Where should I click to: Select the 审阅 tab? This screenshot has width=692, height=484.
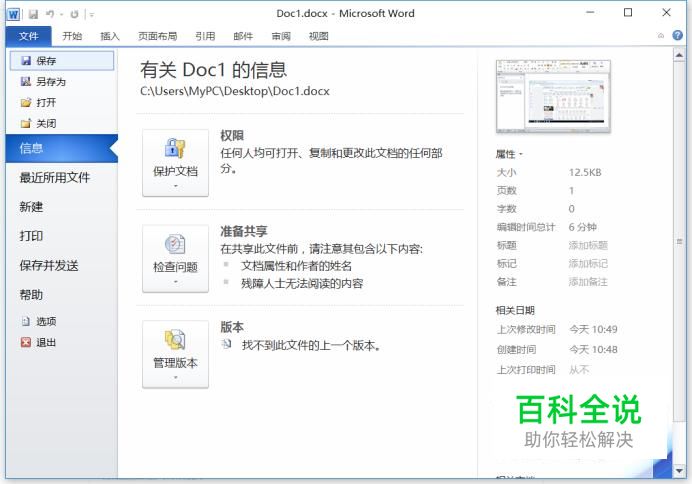tap(281, 36)
